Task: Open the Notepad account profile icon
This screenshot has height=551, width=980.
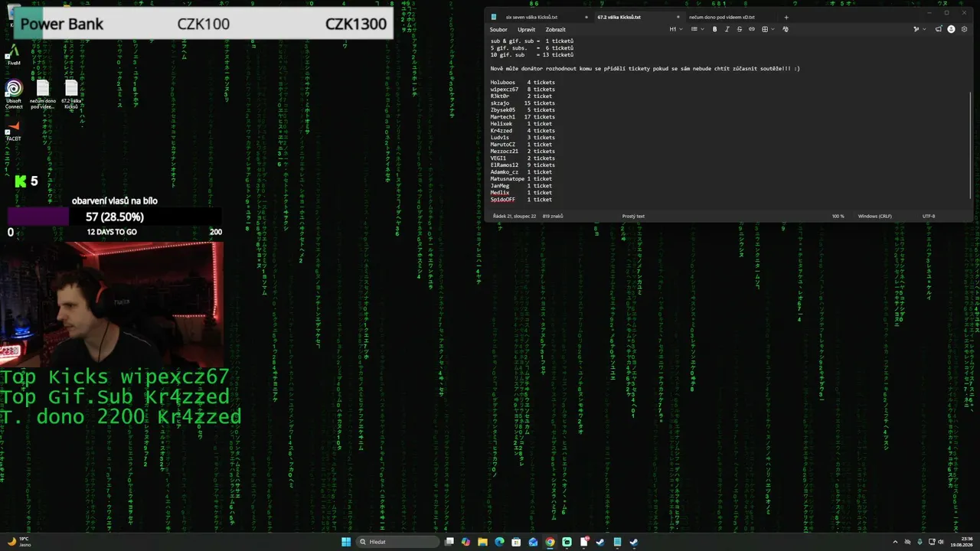Action: (952, 29)
